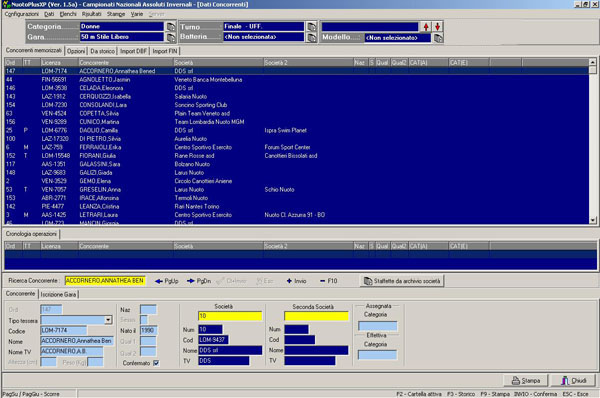
Task: Select row DAOLIO Camilla
Action: click(x=297, y=130)
